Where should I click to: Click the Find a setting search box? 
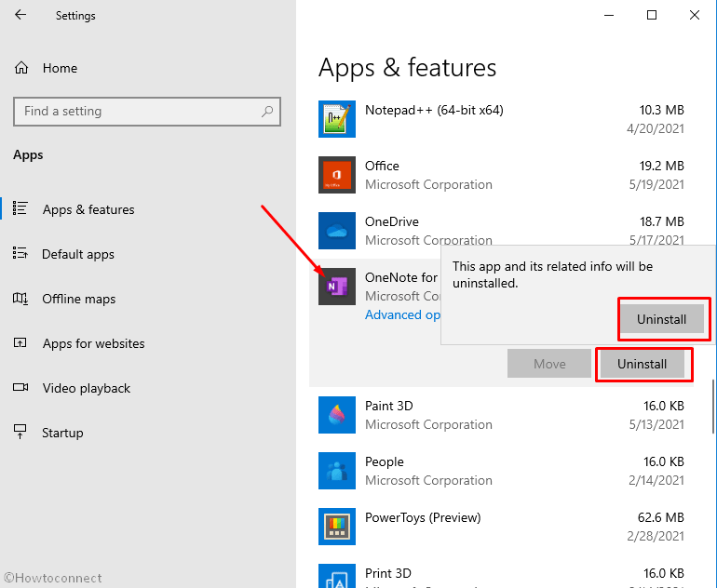pos(147,111)
